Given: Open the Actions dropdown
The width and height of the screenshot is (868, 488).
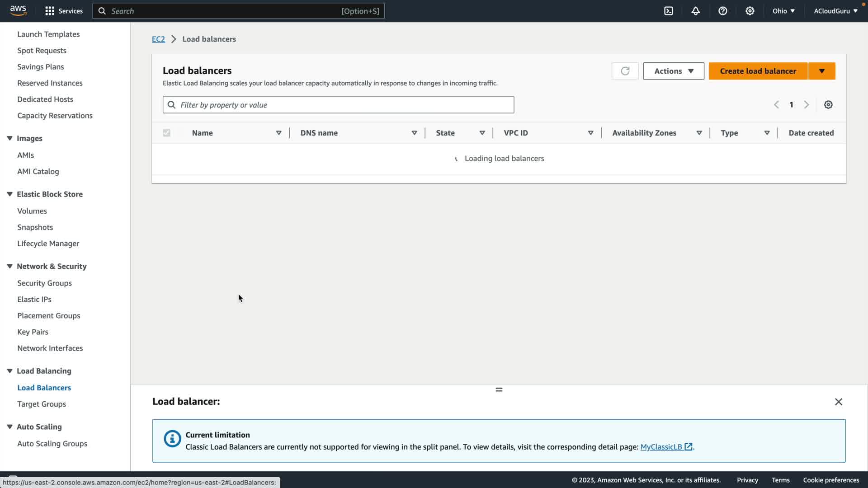Looking at the screenshot, I should [673, 71].
